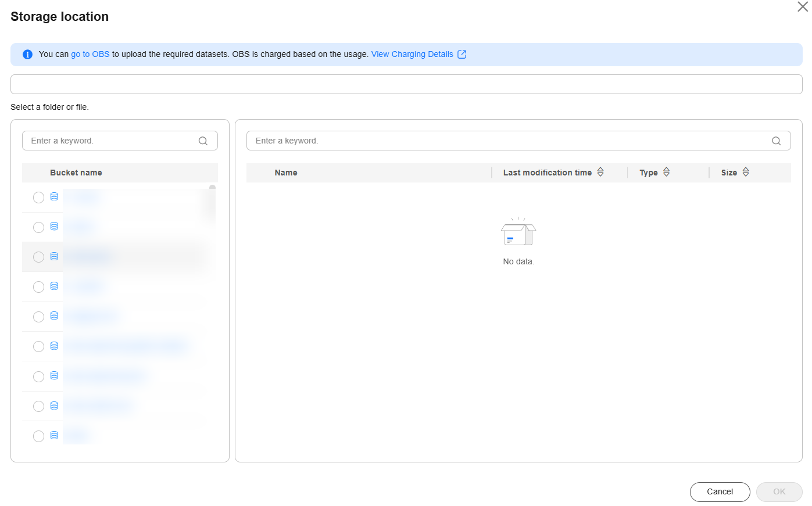Click the Cancel button
This screenshot has width=812, height=506.
tap(720, 491)
